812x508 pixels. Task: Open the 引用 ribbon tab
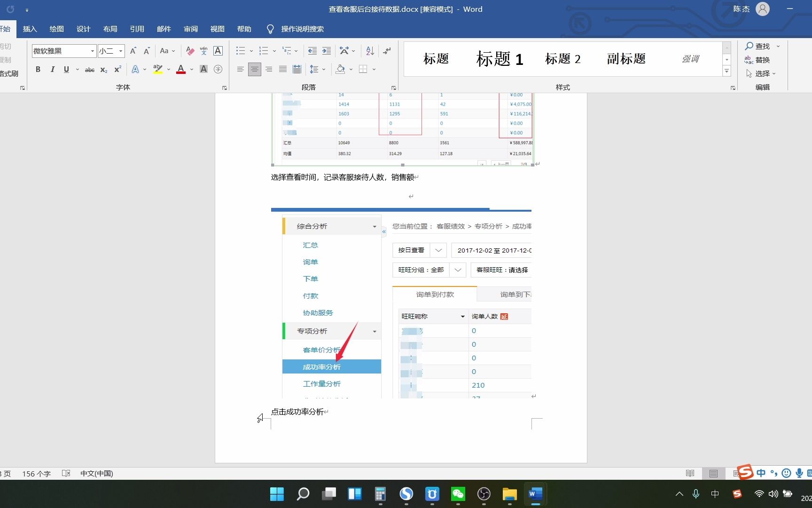(137, 29)
